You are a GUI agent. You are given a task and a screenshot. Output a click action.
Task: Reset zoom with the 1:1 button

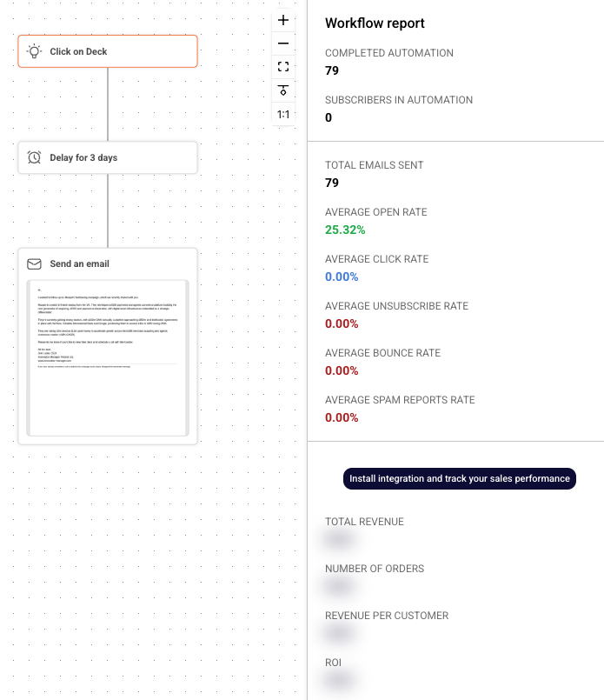283,114
